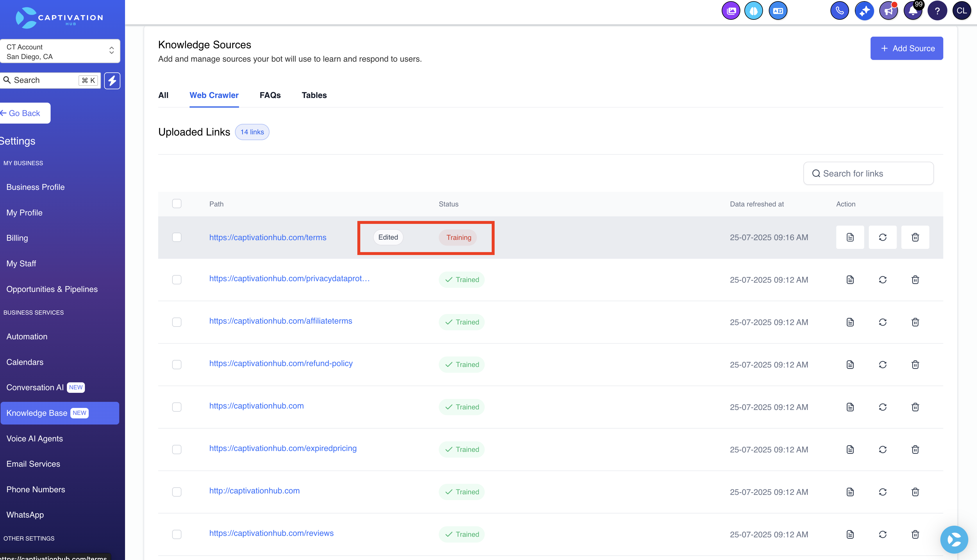The image size is (977, 560).
Task: View document for the reviews row
Action: point(850,534)
